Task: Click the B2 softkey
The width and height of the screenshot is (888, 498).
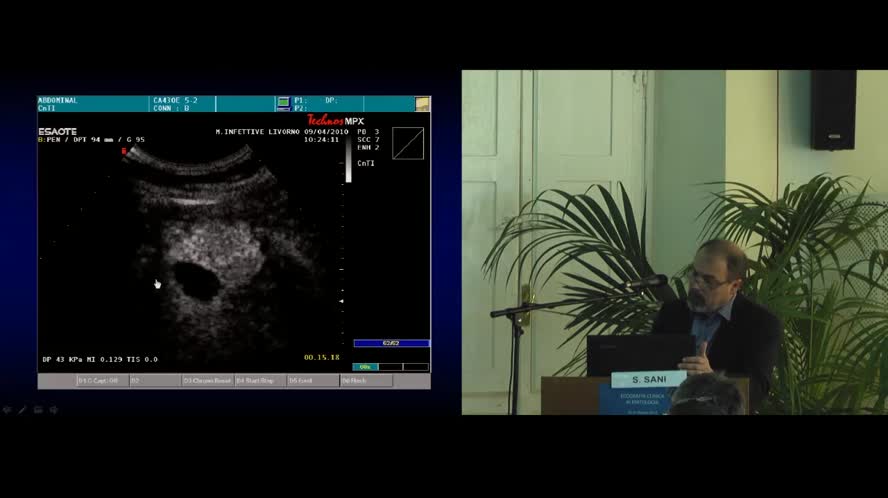Action: tap(154, 381)
